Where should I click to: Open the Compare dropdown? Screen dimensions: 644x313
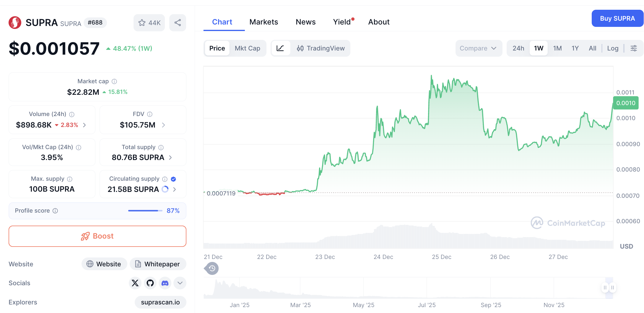click(478, 48)
